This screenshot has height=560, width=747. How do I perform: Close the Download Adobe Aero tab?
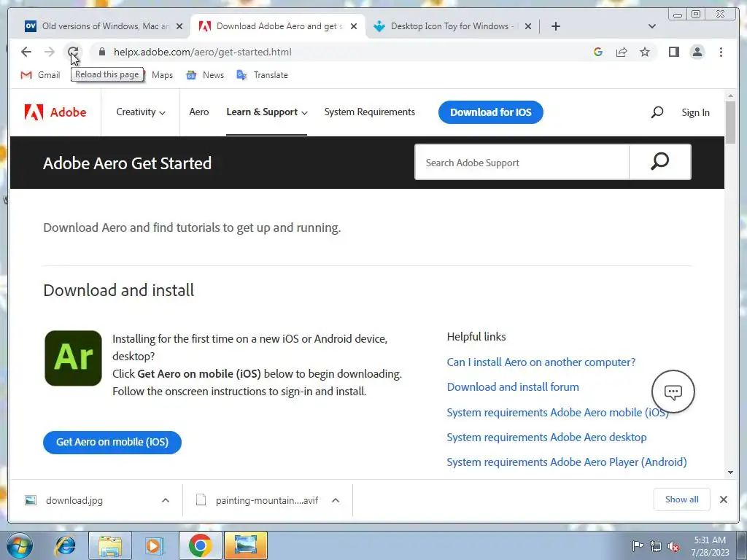(354, 26)
